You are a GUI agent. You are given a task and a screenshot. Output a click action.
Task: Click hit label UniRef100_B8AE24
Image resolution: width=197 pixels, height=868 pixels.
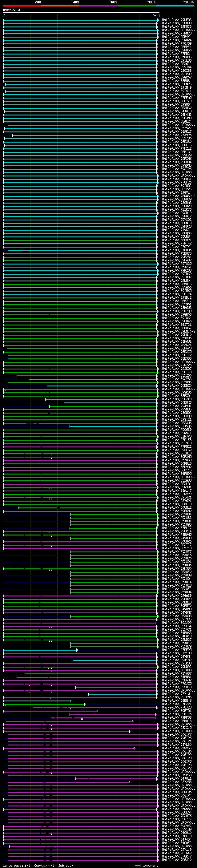[x=177, y=121]
